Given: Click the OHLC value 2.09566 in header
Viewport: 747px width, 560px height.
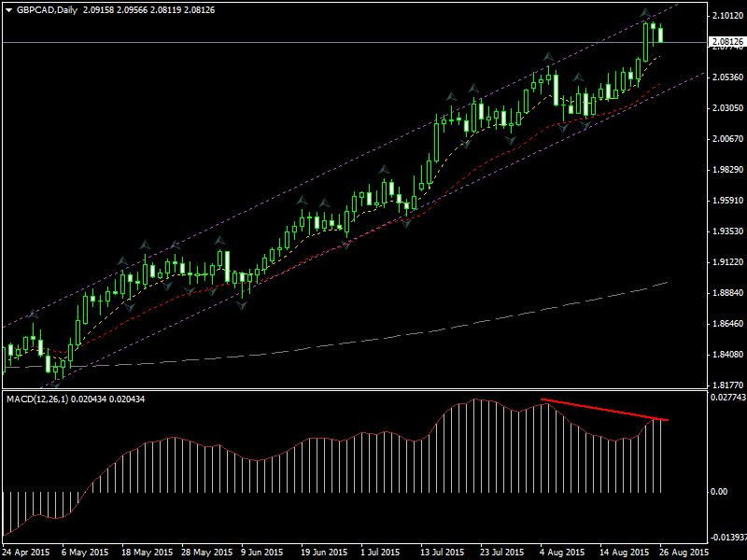Looking at the screenshot, I should click(132, 10).
